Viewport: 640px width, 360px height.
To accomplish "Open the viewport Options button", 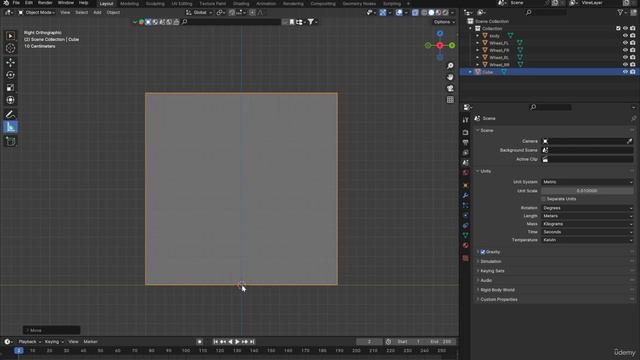I will (444, 22).
